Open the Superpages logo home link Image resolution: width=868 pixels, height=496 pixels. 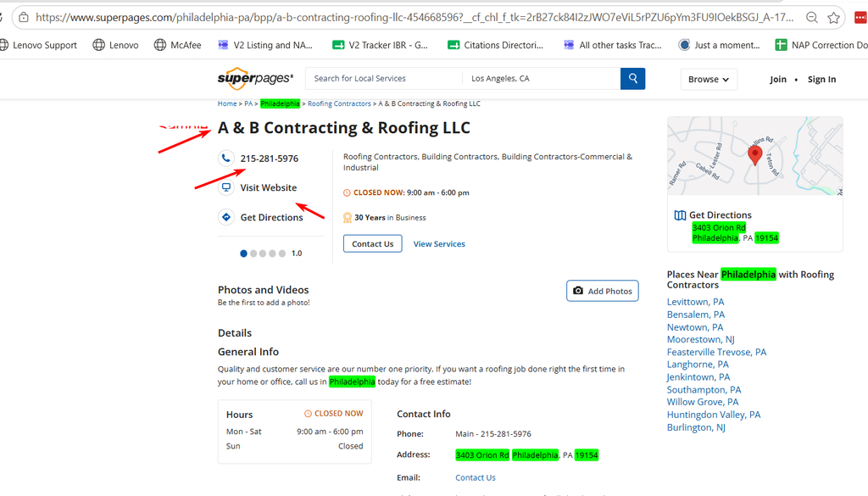255,79
